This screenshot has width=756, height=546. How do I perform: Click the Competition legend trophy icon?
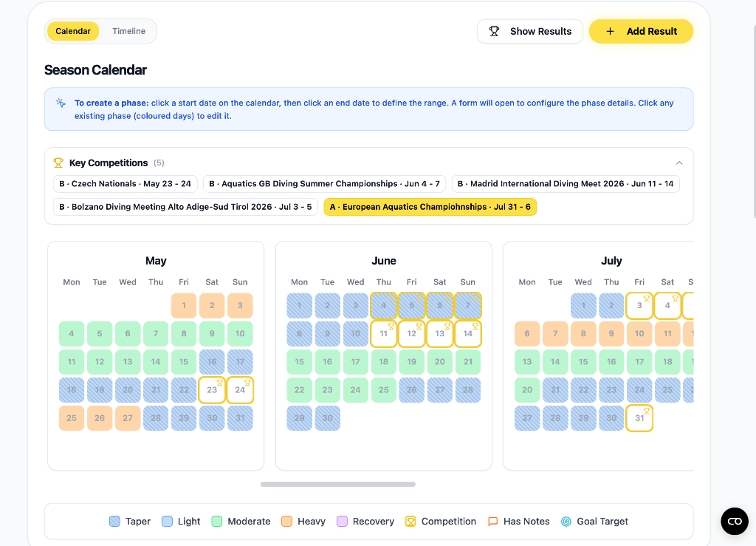(410, 522)
